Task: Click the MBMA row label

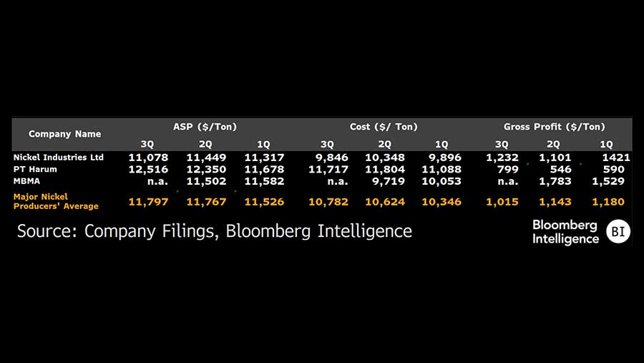Action: 26,181
